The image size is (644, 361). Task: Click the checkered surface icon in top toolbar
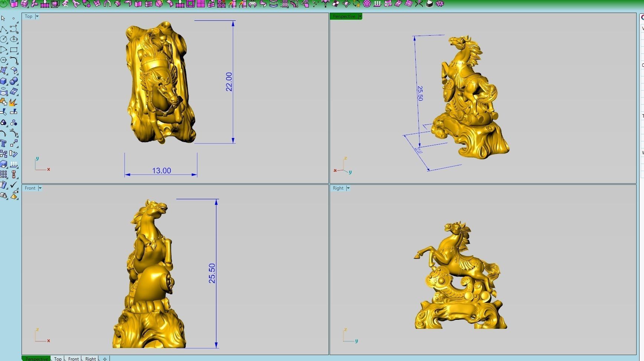[x=336, y=4]
